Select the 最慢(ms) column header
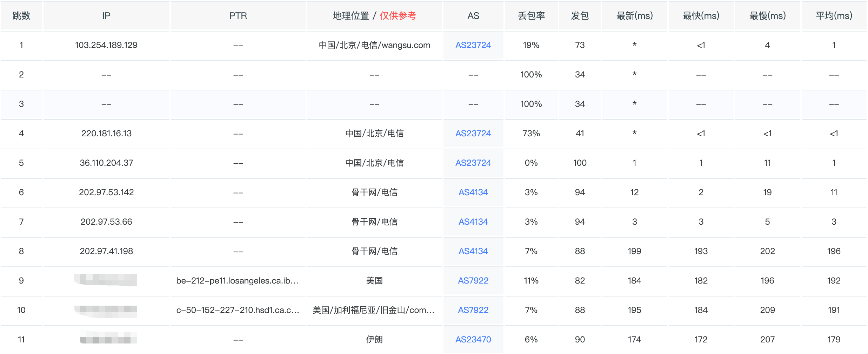Image resolution: width=868 pixels, height=354 pixels. tap(767, 16)
